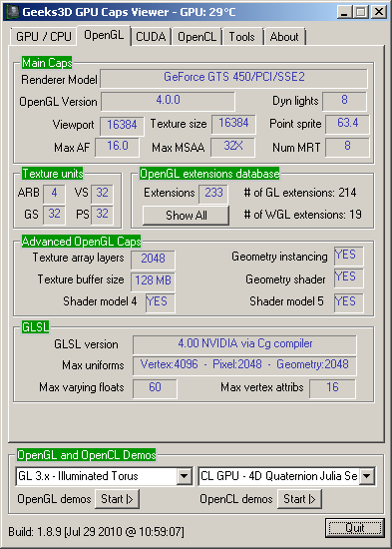Start the OpenCL demo

(299, 499)
